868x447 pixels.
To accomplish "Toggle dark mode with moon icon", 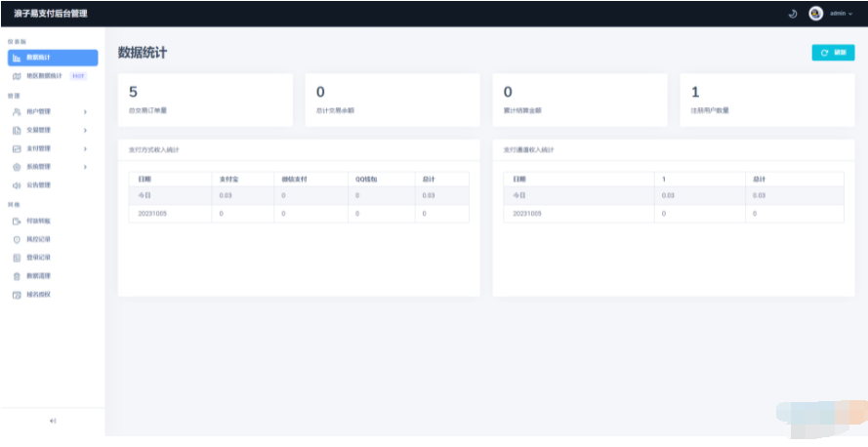I will tap(792, 14).
